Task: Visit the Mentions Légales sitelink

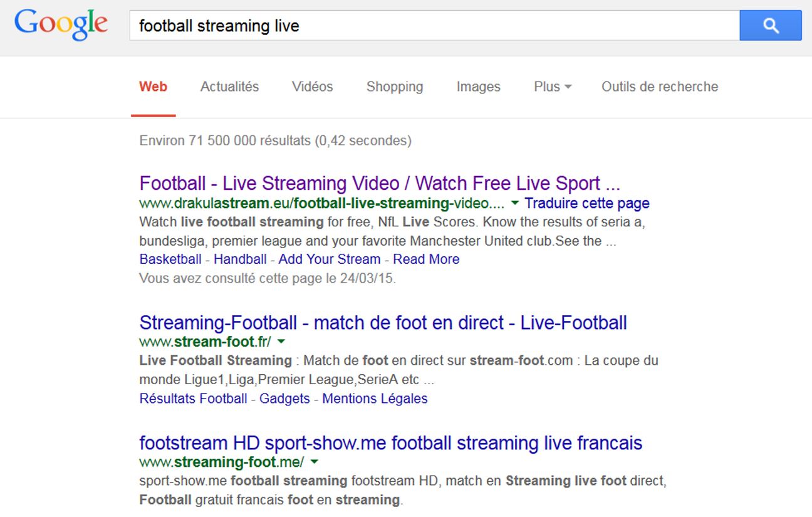Action: pos(375,399)
